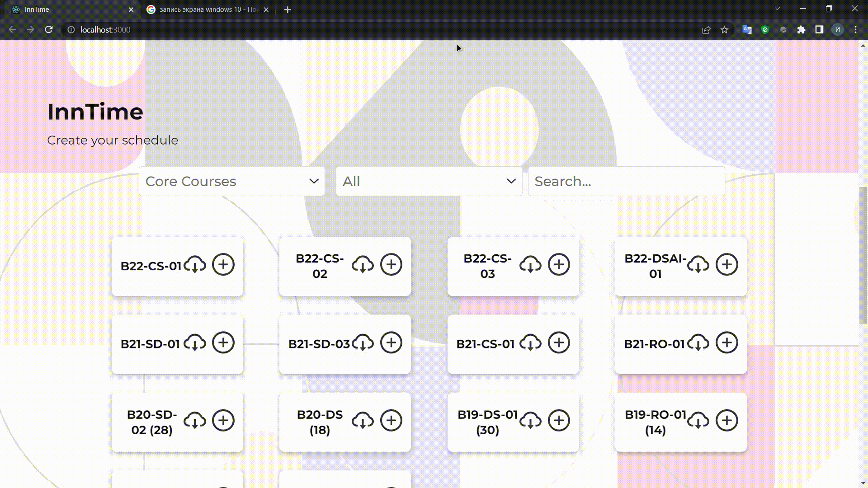Click download cloud icon for B22-CS-03
The width and height of the screenshot is (868, 488).
tap(530, 265)
